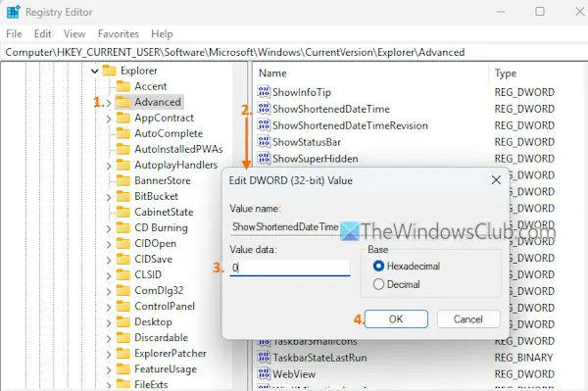Open the Edit menu

pos(42,33)
